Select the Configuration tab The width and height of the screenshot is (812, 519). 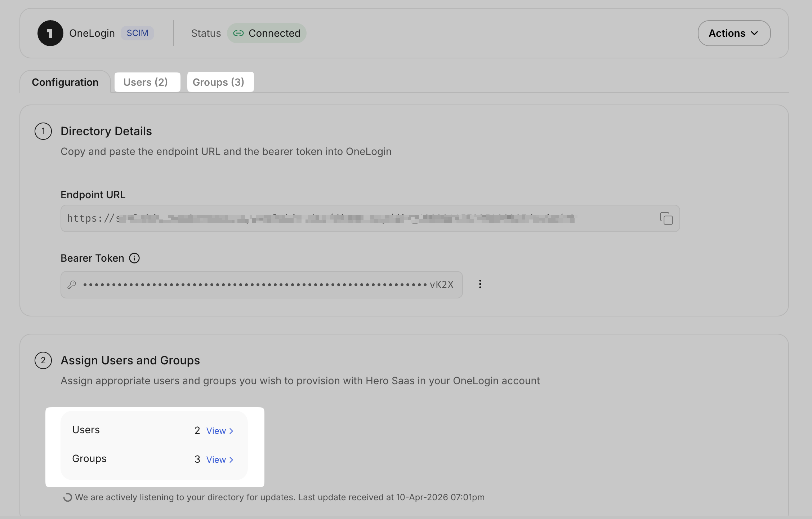point(65,82)
